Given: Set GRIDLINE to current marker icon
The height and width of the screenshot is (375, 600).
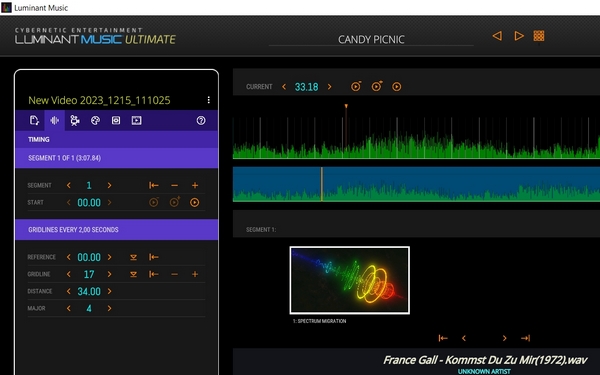Looking at the screenshot, I should [x=134, y=274].
